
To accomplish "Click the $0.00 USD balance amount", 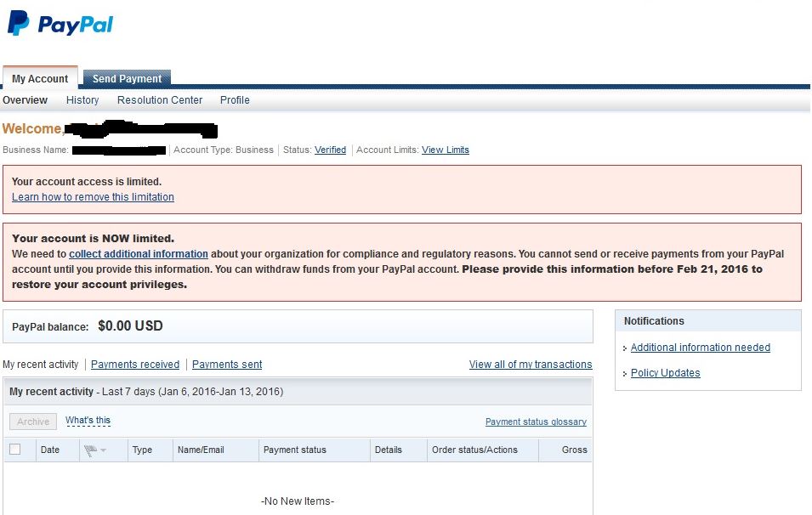I will point(130,325).
